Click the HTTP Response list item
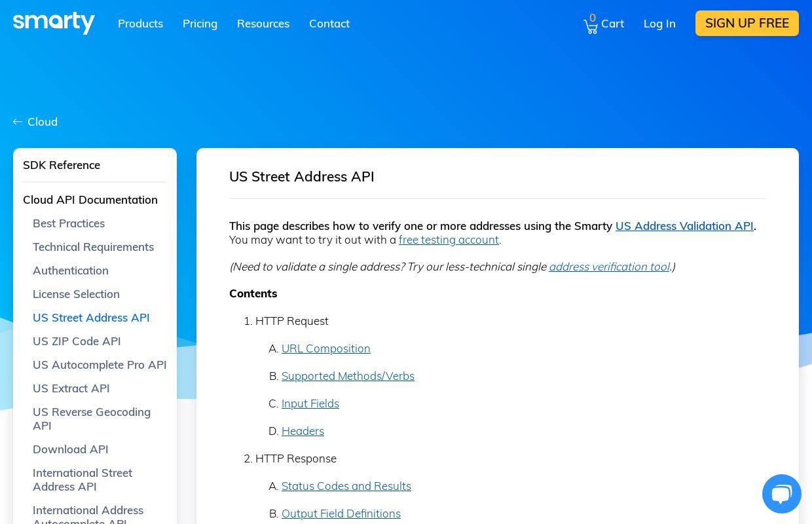This screenshot has height=524, width=812. (296, 458)
